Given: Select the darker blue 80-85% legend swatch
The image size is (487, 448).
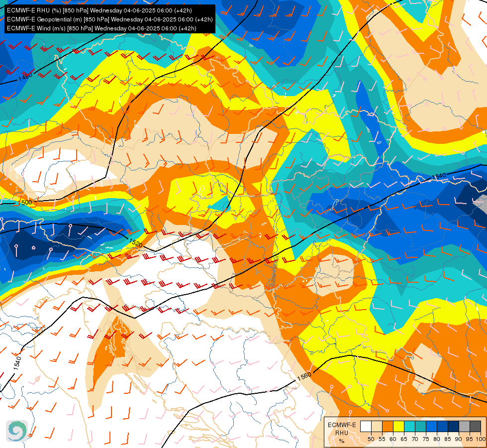Looking at the screenshot, I should coord(442,426).
